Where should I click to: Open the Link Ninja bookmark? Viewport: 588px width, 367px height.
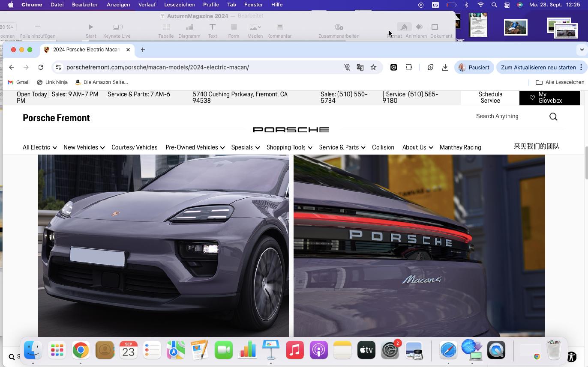coord(52,82)
